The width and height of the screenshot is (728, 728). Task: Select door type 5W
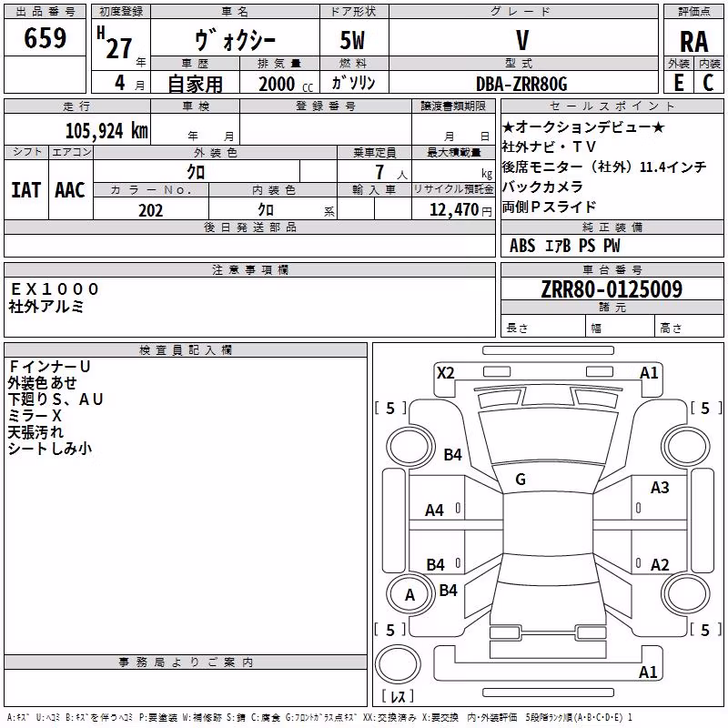click(x=353, y=40)
